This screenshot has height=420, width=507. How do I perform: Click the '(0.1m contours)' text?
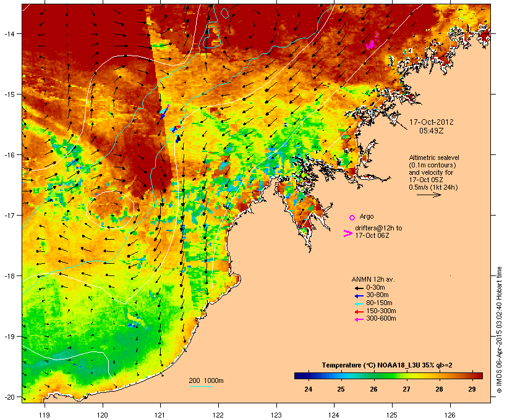pyautogui.click(x=432, y=165)
